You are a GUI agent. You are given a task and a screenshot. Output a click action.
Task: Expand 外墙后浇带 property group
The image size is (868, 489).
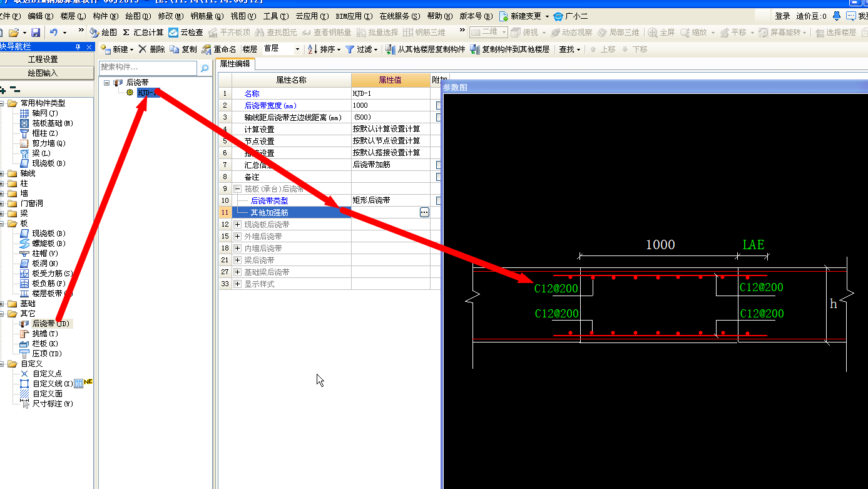click(x=238, y=236)
